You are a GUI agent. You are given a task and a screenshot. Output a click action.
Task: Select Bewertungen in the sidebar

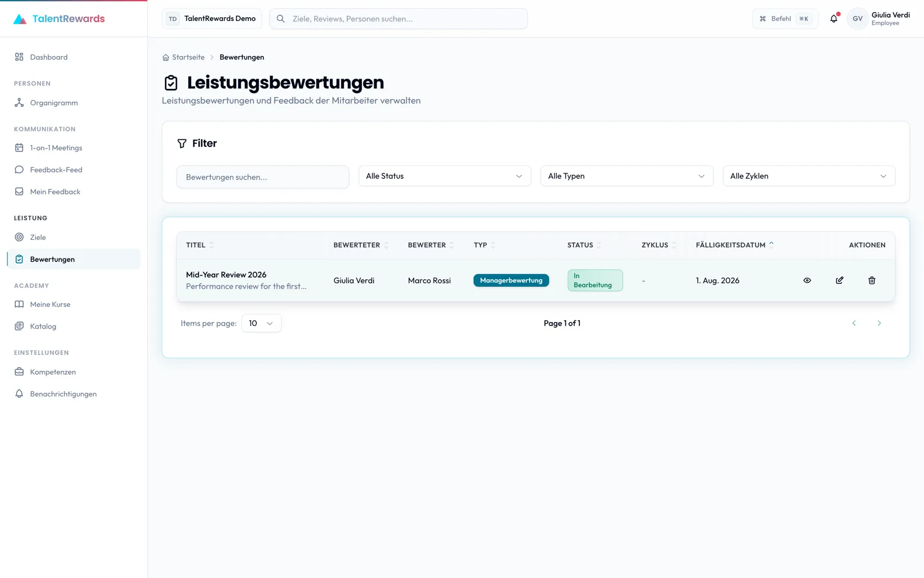74,260
